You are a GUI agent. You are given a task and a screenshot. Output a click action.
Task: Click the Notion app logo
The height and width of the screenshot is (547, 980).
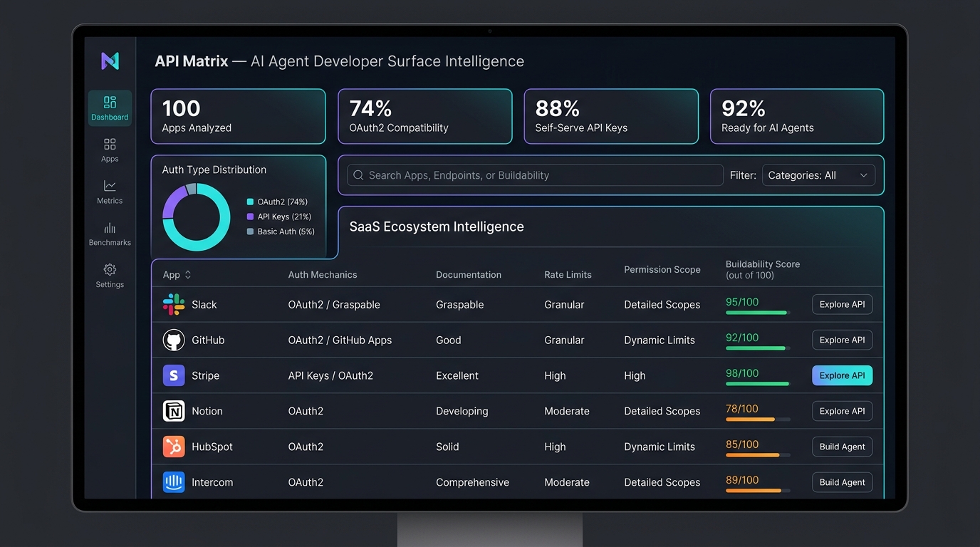coord(174,411)
